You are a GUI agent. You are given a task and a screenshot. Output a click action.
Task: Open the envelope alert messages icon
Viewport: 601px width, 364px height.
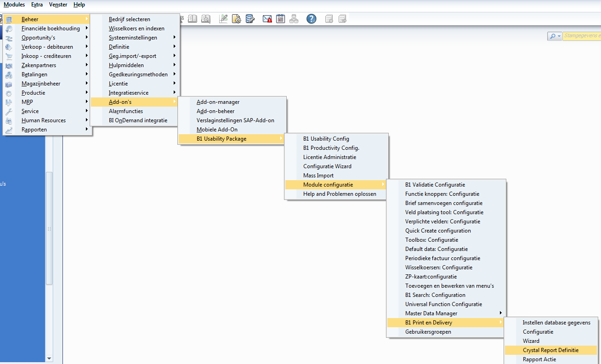267,19
